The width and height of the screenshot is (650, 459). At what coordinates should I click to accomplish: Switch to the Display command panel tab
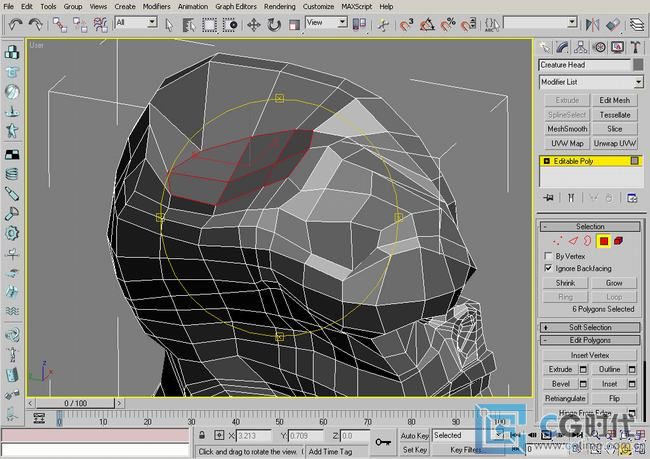point(617,47)
